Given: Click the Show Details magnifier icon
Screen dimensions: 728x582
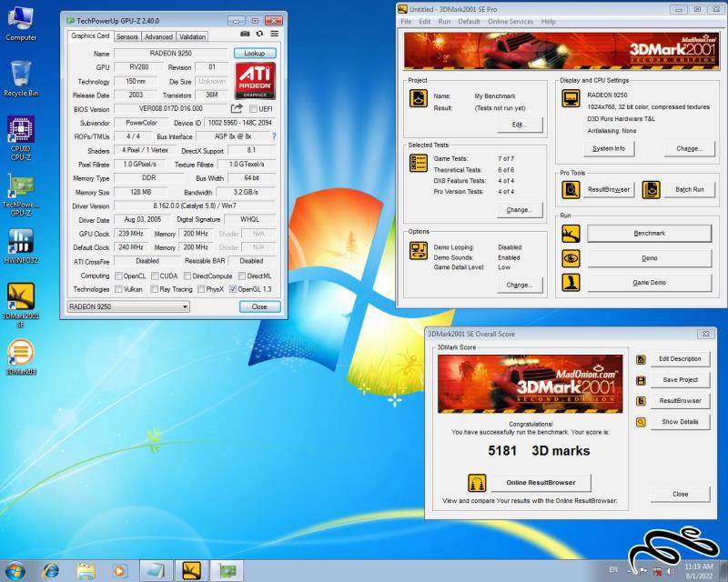Looking at the screenshot, I should tap(641, 422).
